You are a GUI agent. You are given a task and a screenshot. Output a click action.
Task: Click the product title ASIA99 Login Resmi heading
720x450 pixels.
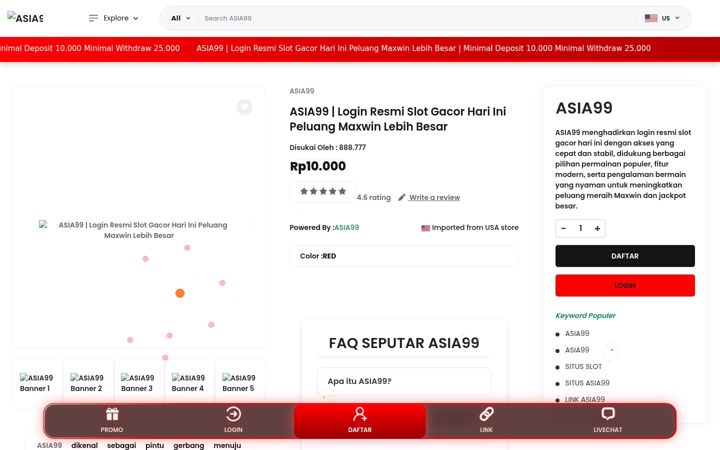pyautogui.click(x=398, y=119)
